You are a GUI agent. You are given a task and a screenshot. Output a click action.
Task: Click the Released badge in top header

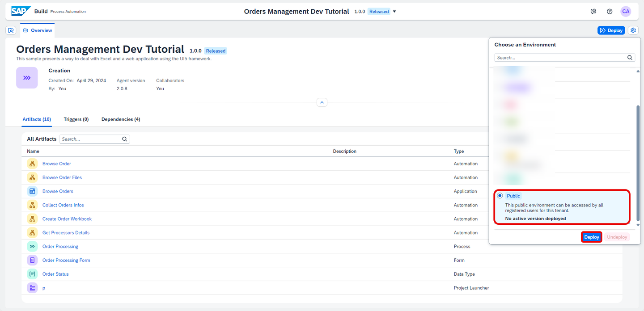[x=379, y=12]
